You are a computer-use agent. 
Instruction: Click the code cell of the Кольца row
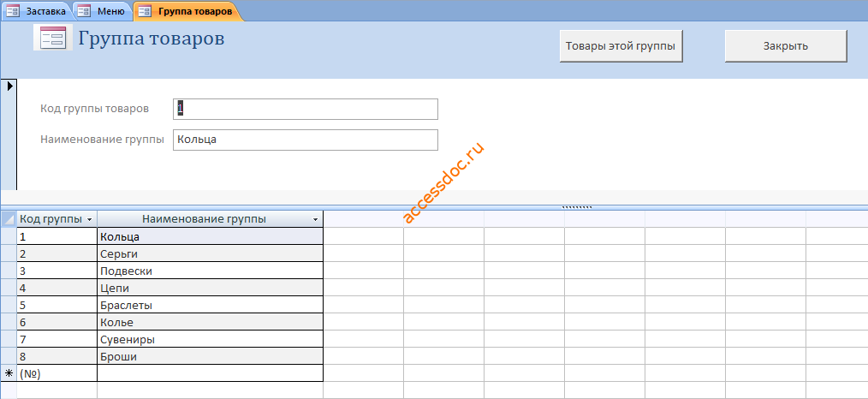[57, 237]
